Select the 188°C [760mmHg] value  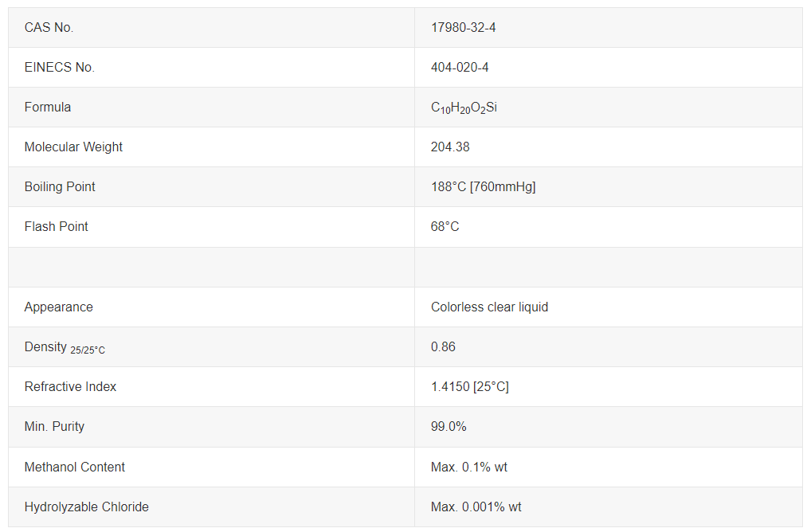[x=484, y=187]
